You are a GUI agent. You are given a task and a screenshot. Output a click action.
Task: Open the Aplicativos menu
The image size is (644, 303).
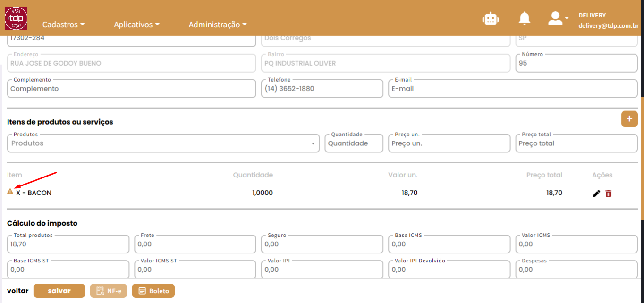coord(137,25)
